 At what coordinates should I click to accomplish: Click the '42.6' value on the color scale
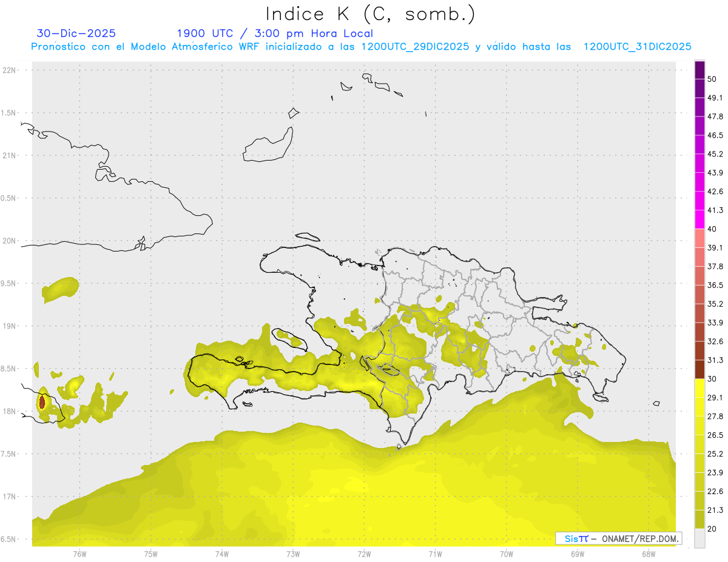[715, 192]
